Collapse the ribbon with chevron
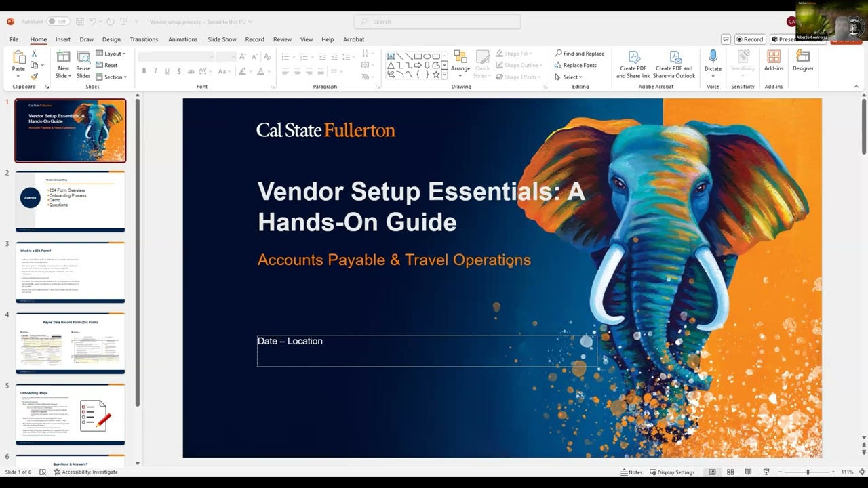The image size is (868, 488). point(856,87)
